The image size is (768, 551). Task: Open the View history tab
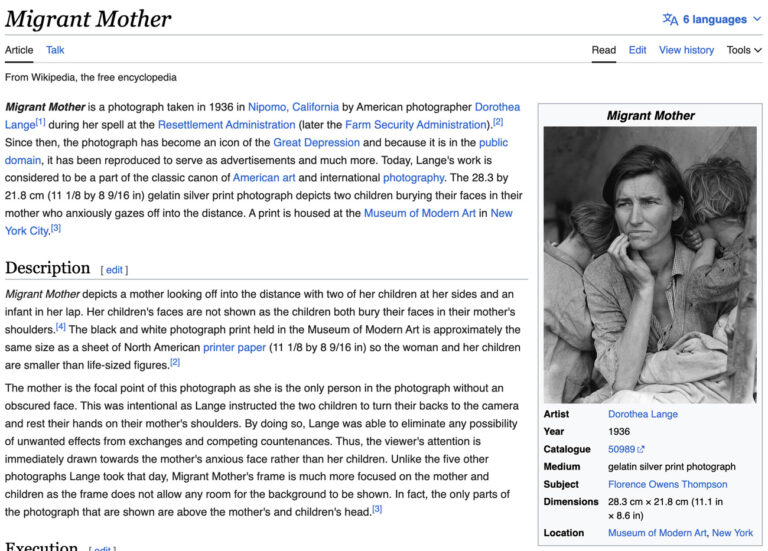pyautogui.click(x=686, y=50)
